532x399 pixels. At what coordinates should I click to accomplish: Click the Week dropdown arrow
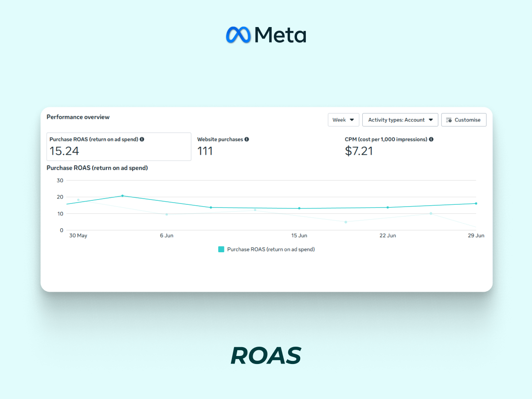click(x=352, y=120)
